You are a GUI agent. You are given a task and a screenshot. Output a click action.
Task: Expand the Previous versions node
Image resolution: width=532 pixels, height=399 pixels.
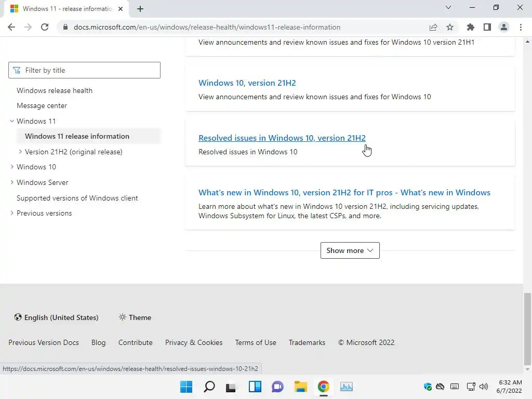tap(12, 213)
